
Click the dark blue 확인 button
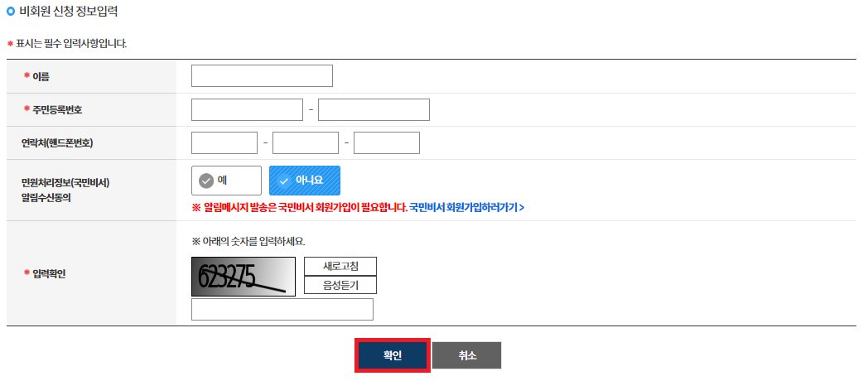(x=393, y=355)
